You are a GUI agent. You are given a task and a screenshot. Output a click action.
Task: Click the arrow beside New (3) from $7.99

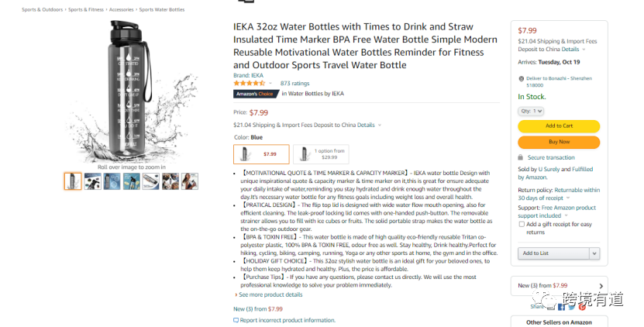(601, 286)
